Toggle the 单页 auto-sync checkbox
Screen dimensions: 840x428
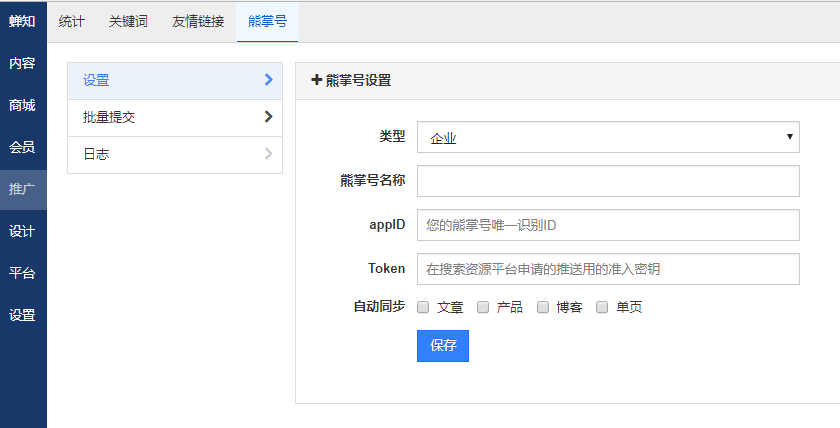coord(602,307)
